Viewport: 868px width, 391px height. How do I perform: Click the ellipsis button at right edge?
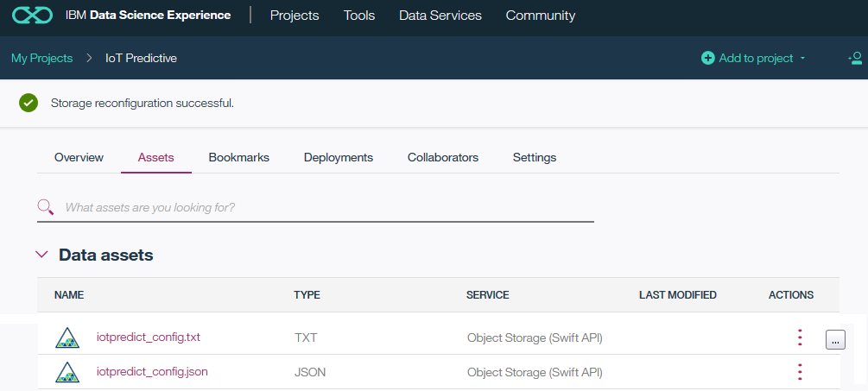pos(835,339)
